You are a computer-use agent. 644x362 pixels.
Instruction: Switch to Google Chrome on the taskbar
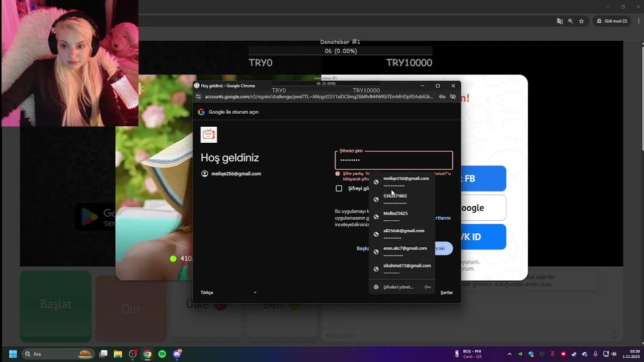147,354
